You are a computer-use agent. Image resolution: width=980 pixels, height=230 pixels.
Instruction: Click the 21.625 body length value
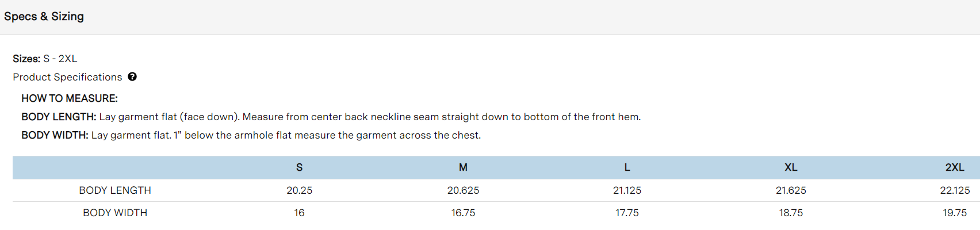(x=791, y=190)
